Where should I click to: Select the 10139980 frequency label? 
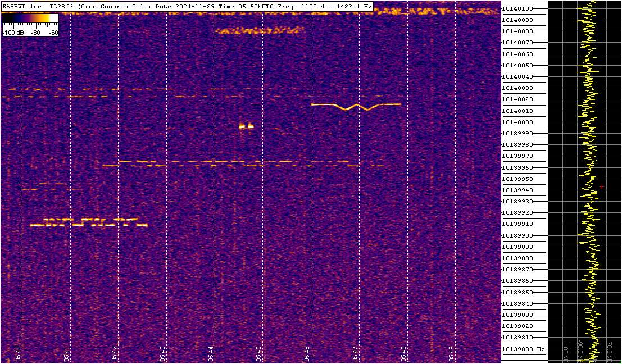click(517, 145)
